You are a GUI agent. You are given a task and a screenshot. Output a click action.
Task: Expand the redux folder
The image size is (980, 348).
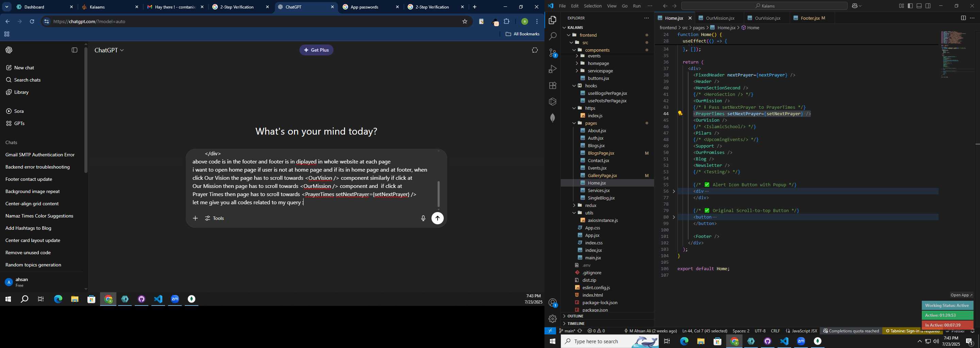coord(574,206)
